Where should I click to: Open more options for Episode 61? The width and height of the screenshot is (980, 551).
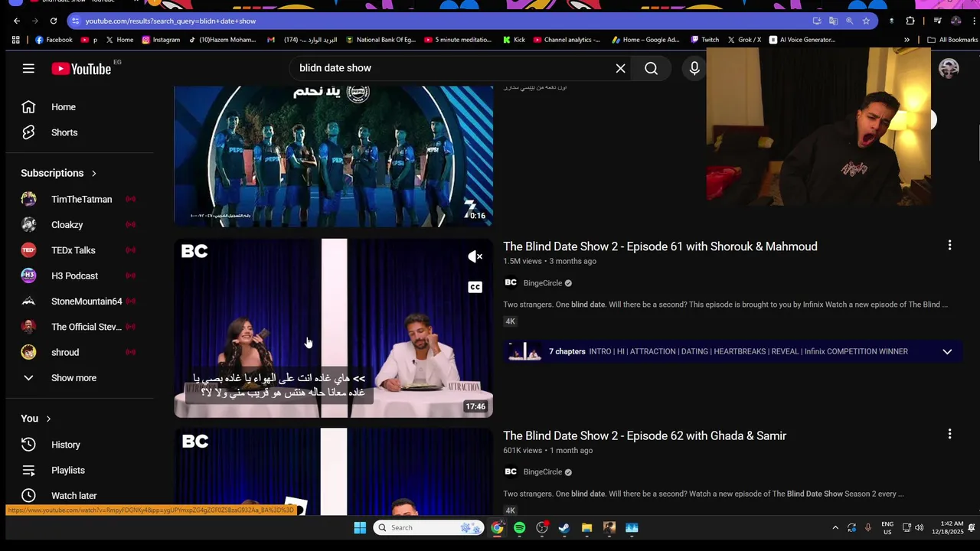[x=949, y=246]
